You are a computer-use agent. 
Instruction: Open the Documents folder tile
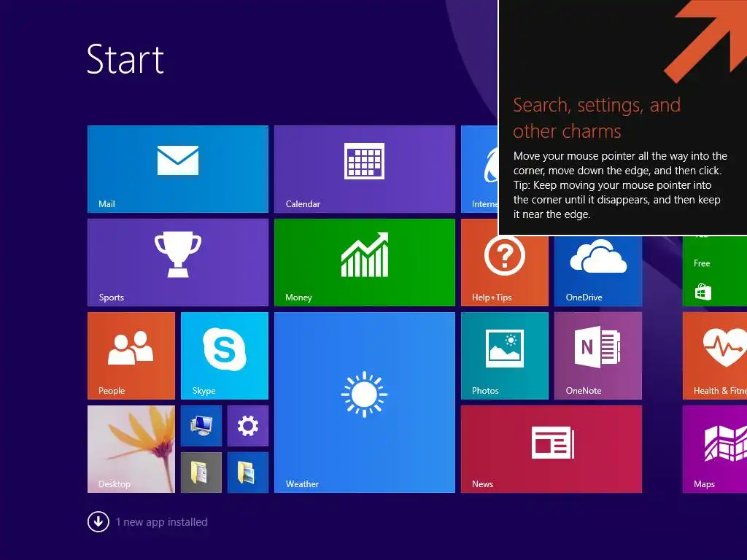[x=201, y=472]
